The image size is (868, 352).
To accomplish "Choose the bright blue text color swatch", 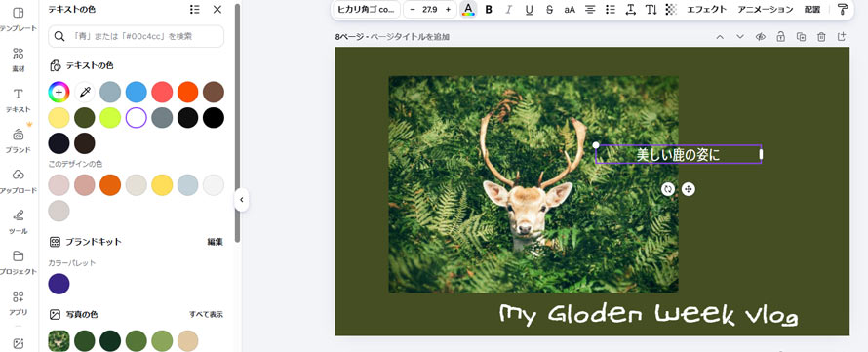I will [137, 92].
